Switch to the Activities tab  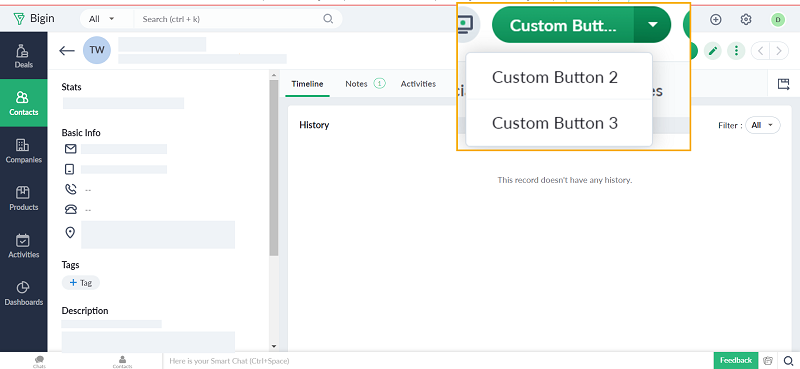[418, 84]
